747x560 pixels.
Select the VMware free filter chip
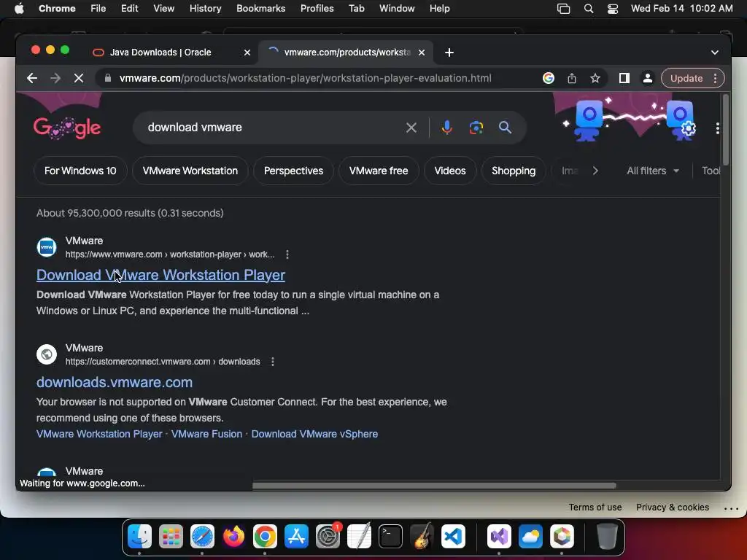click(x=379, y=171)
